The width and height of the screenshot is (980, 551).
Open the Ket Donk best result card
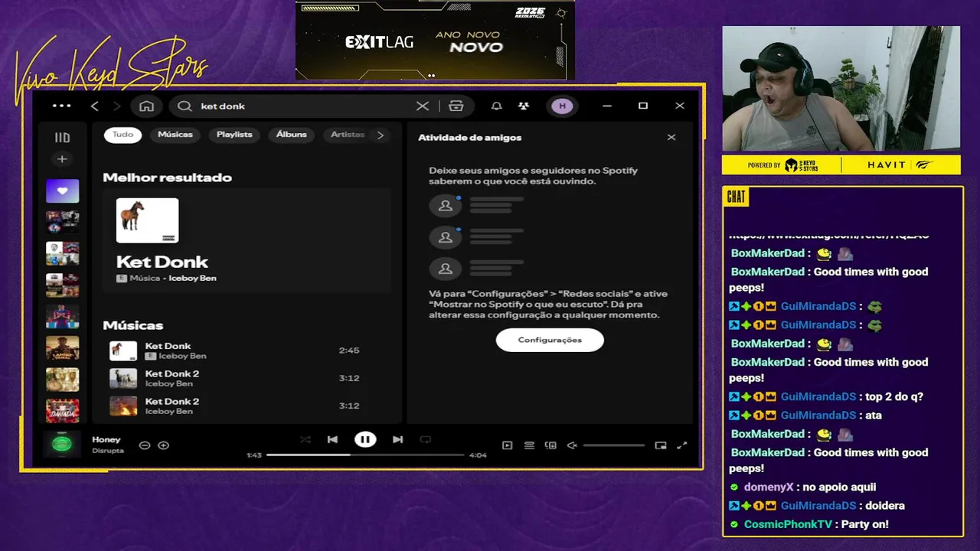coord(247,240)
